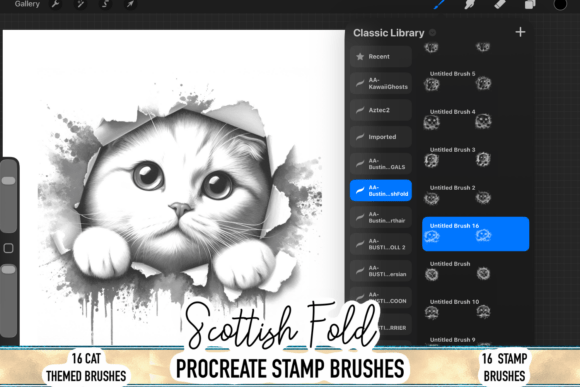Viewport: 580px width, 387px height.
Task: Open the Recent brush set
Action: click(381, 57)
